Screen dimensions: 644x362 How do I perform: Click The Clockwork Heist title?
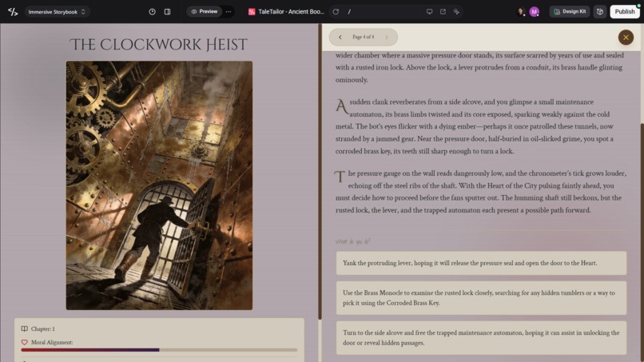[x=158, y=45]
